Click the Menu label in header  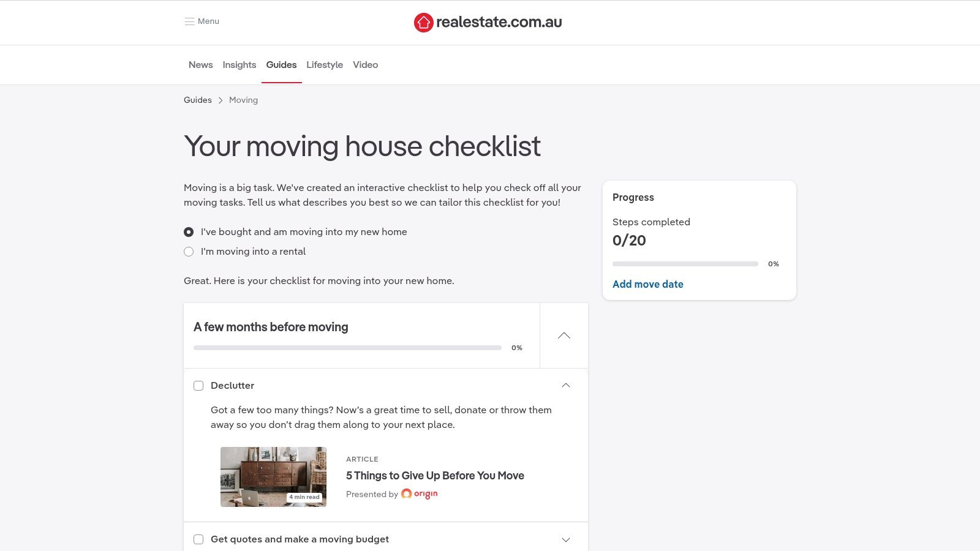[x=208, y=21]
